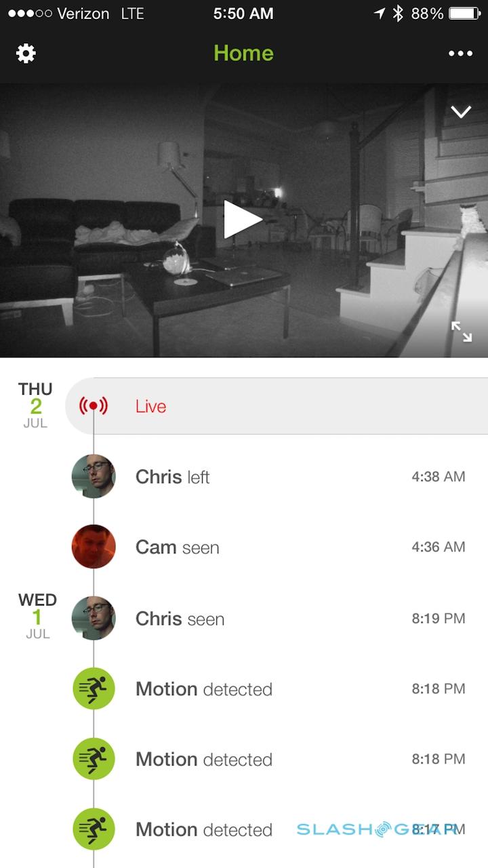This screenshot has height=868, width=488.
Task: Collapse video with the down chevron
Action: (461, 112)
